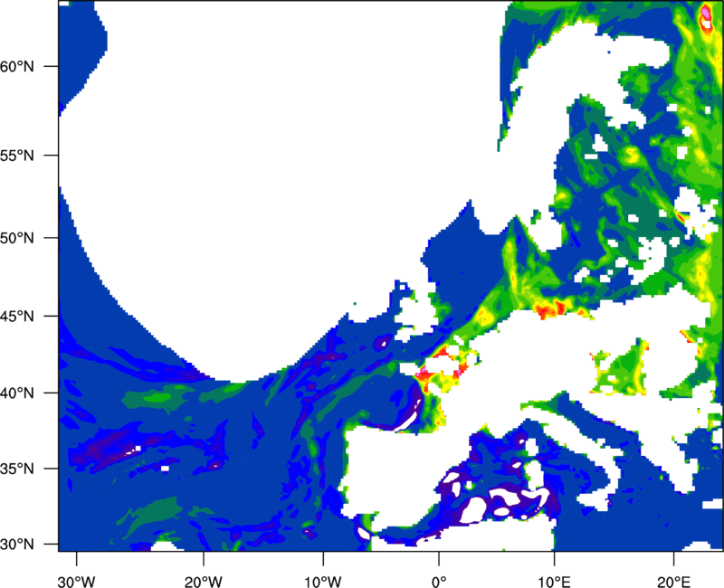724x588 pixels.
Task: Click the 35°N latitude label
Action: coord(17,469)
